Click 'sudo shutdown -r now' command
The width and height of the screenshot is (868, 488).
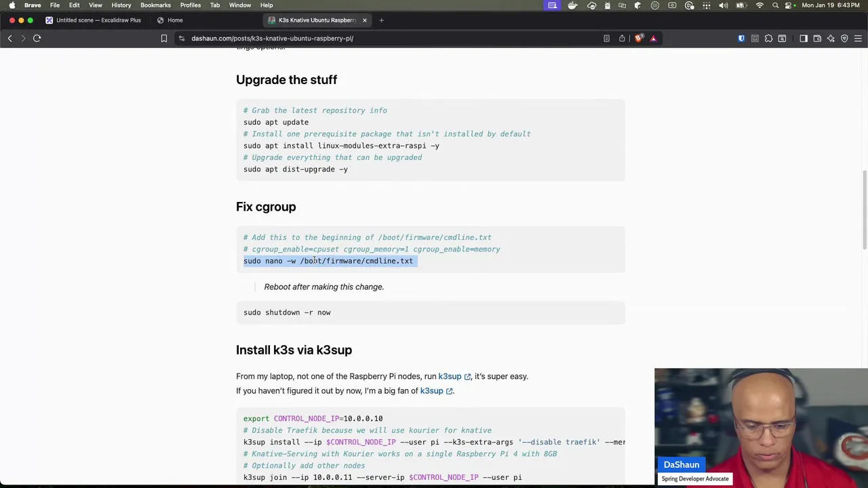point(287,312)
